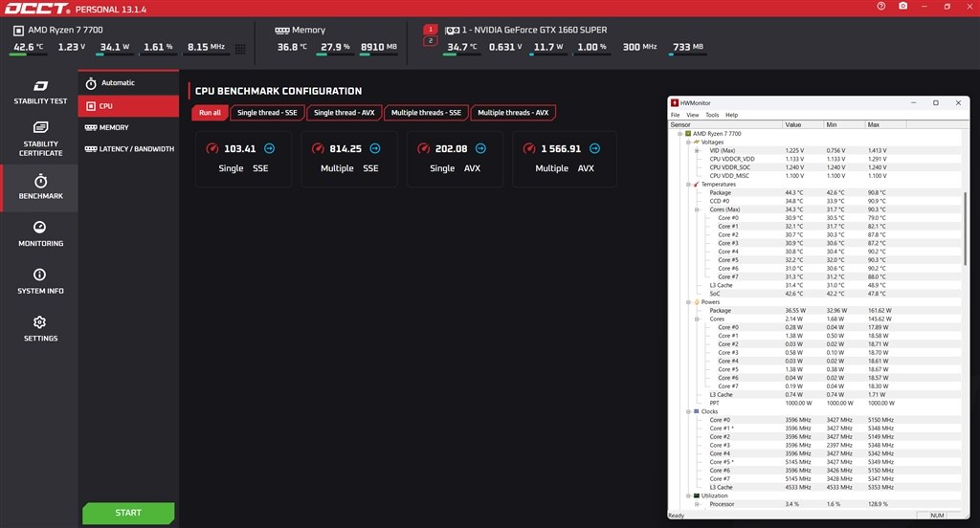Open the OCCT help icon
Viewport: 980px width, 528px height.
pyautogui.click(x=880, y=6)
